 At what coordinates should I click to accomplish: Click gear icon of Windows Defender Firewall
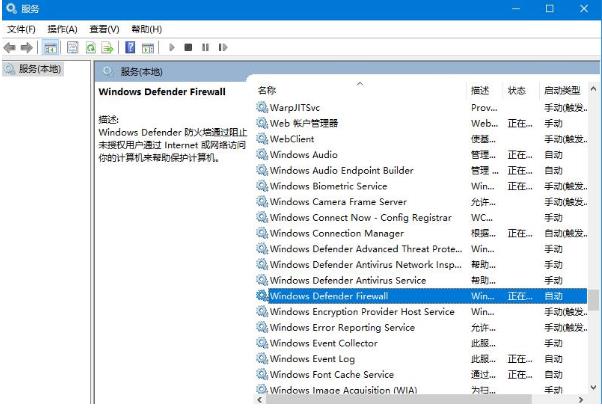click(262, 296)
